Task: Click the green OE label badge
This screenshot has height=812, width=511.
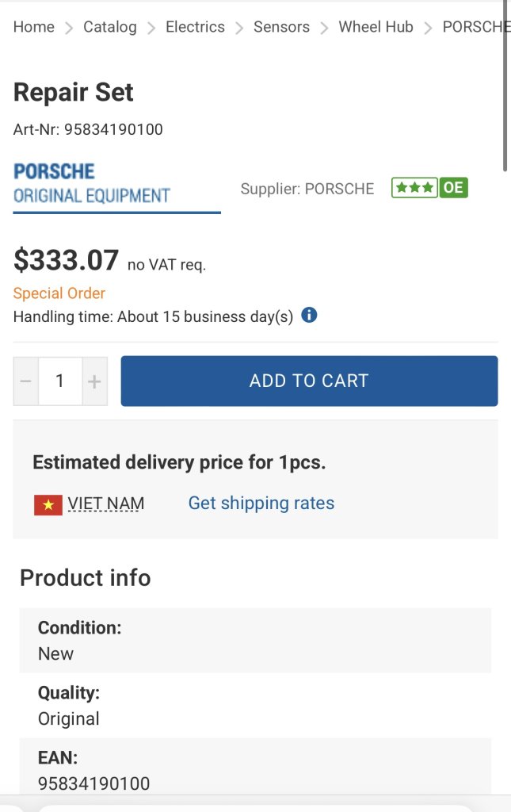Action: (x=454, y=187)
